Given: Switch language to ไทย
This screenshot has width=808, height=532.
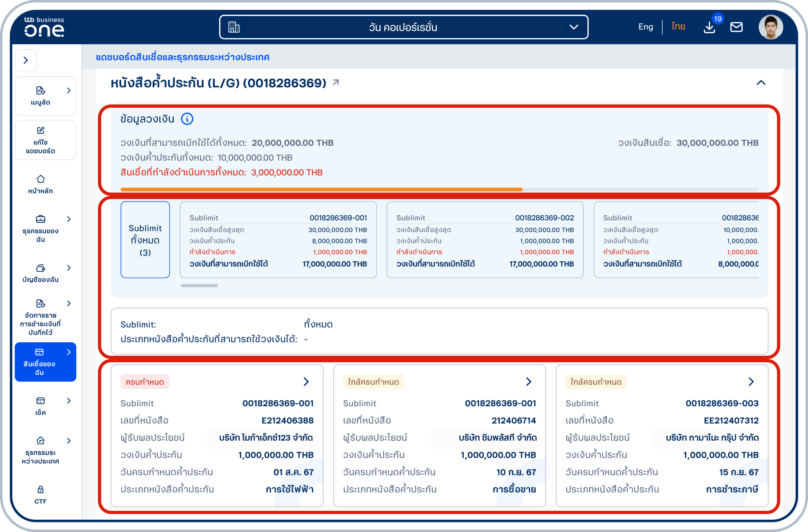Looking at the screenshot, I should click(x=678, y=27).
